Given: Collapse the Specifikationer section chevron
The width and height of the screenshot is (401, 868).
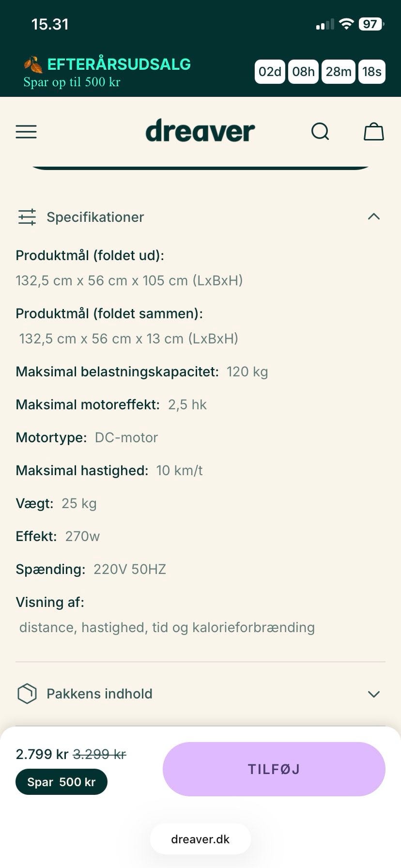Looking at the screenshot, I should (x=373, y=217).
